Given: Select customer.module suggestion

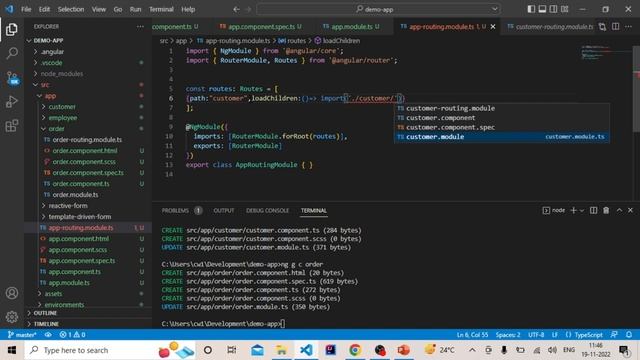Looking at the screenshot, I should pos(502,137).
